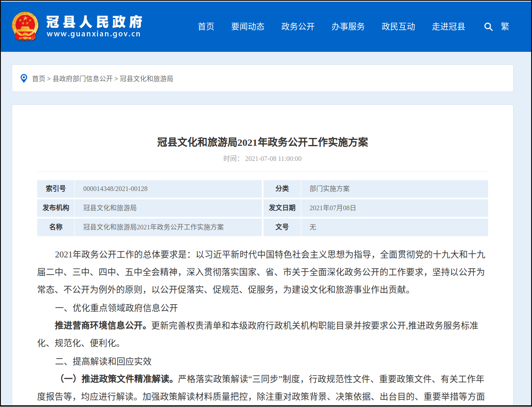The width and height of the screenshot is (532, 407).
Task: Open the 办事服务 menu item
Action: pyautogui.click(x=348, y=26)
